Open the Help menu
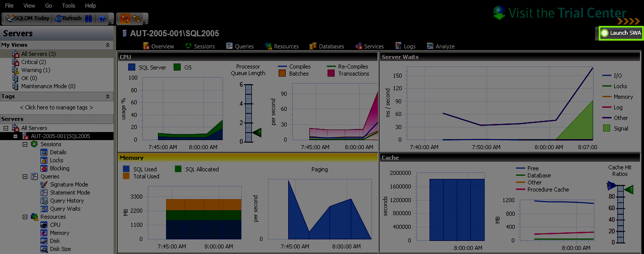 tap(90, 6)
